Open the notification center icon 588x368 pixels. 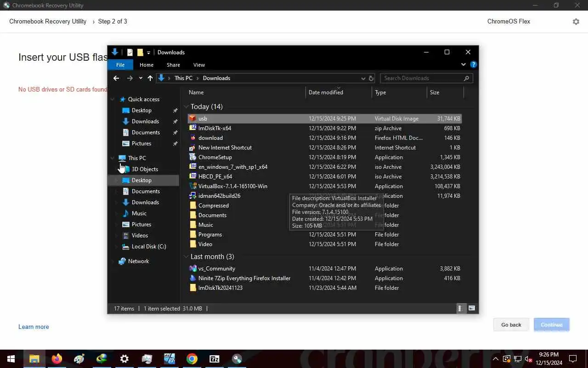(x=573, y=359)
